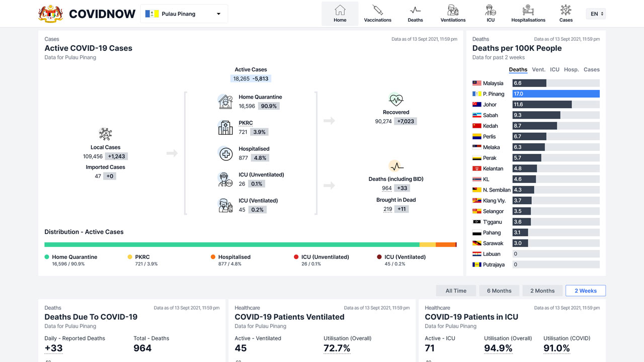Select the 6 Months range button
The height and width of the screenshot is (362, 644).
coord(499,291)
